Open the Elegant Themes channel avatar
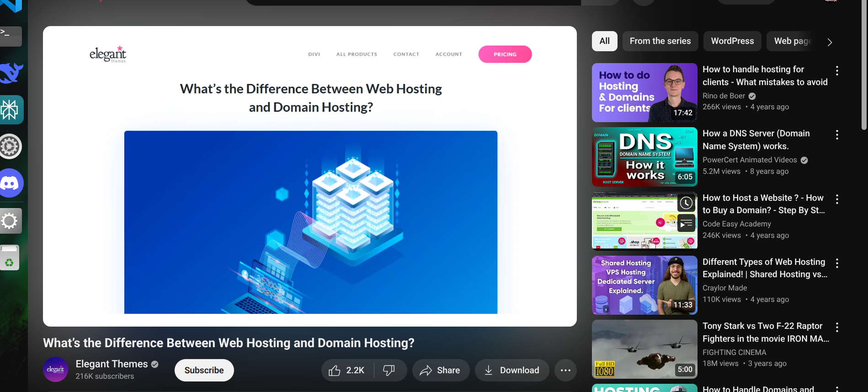This screenshot has height=392, width=868. [x=56, y=370]
